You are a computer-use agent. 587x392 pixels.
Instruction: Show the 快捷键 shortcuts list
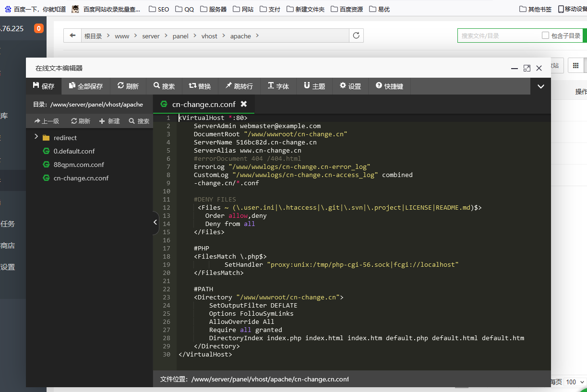(389, 86)
